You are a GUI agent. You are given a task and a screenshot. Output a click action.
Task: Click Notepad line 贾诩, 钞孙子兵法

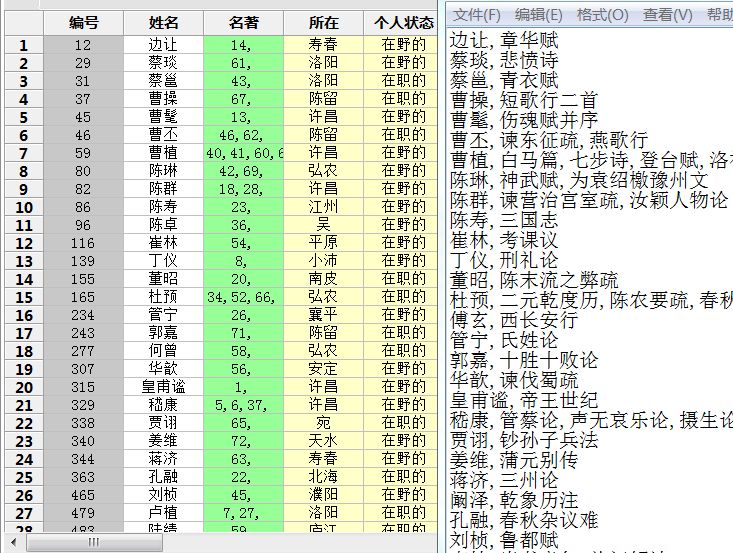[524, 440]
